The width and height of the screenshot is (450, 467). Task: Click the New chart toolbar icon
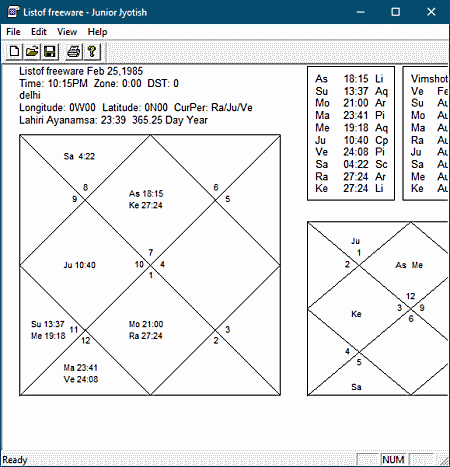coord(15,52)
